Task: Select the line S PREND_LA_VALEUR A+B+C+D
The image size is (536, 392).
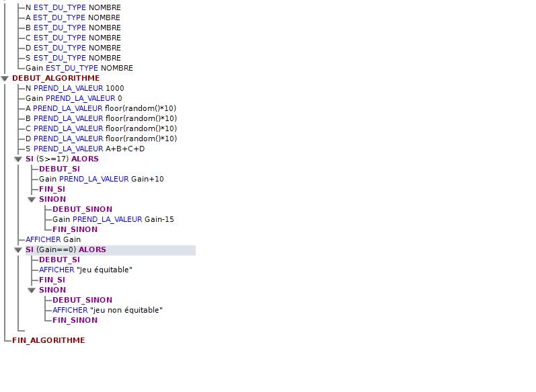Action: (85, 149)
